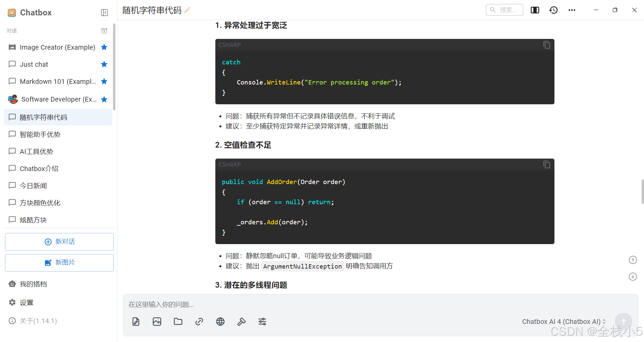Open the folder attachment icon

coord(178,322)
